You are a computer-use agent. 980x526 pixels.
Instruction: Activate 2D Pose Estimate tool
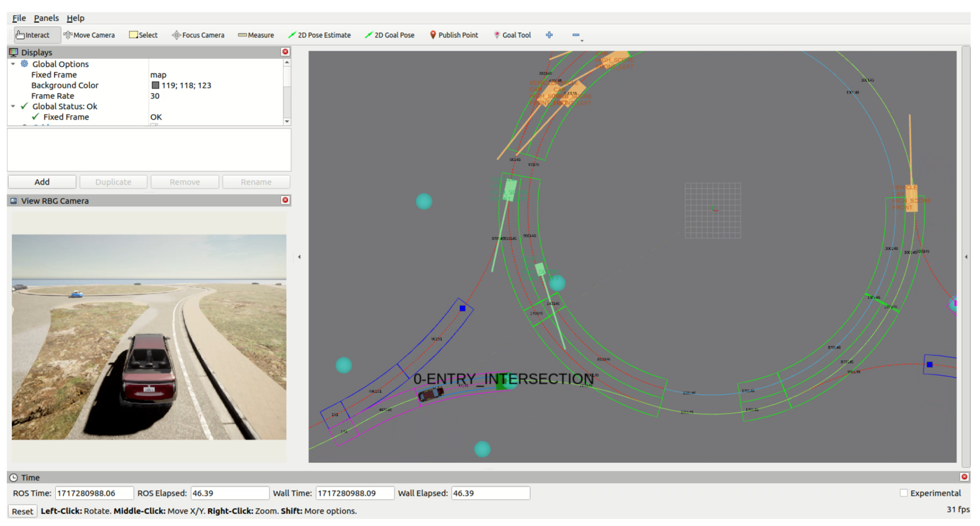319,35
